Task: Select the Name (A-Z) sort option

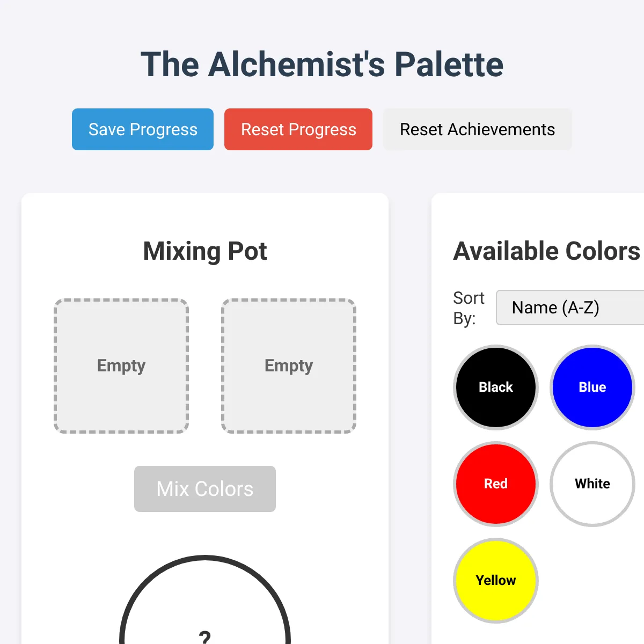Action: [555, 308]
